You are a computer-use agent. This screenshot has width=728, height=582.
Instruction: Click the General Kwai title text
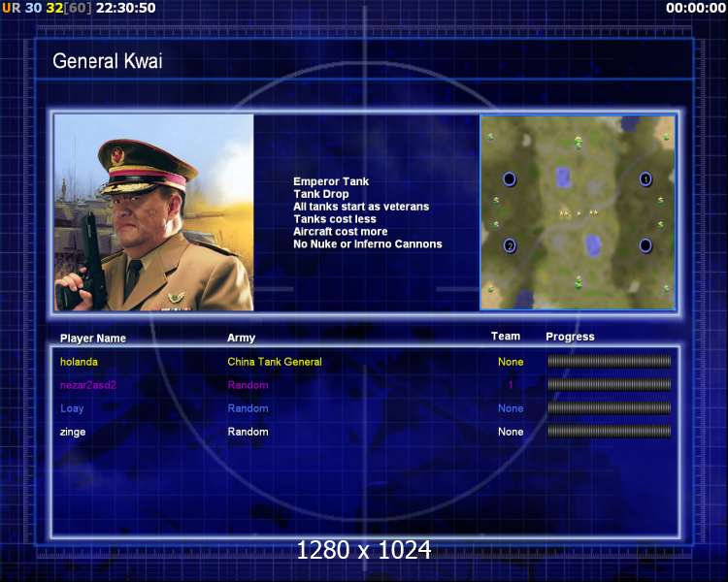click(107, 61)
